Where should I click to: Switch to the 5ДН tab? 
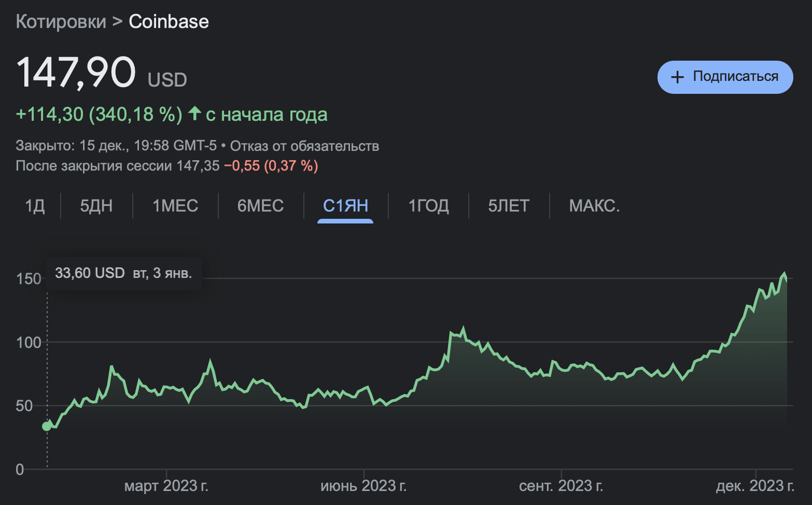tap(96, 206)
